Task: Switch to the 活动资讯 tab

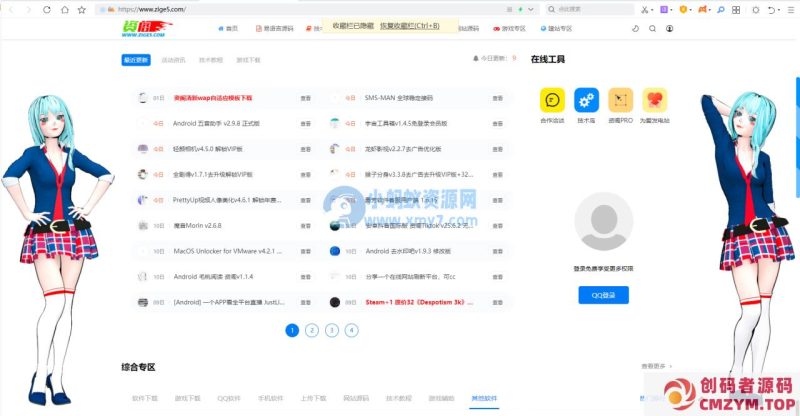Action: click(x=173, y=60)
